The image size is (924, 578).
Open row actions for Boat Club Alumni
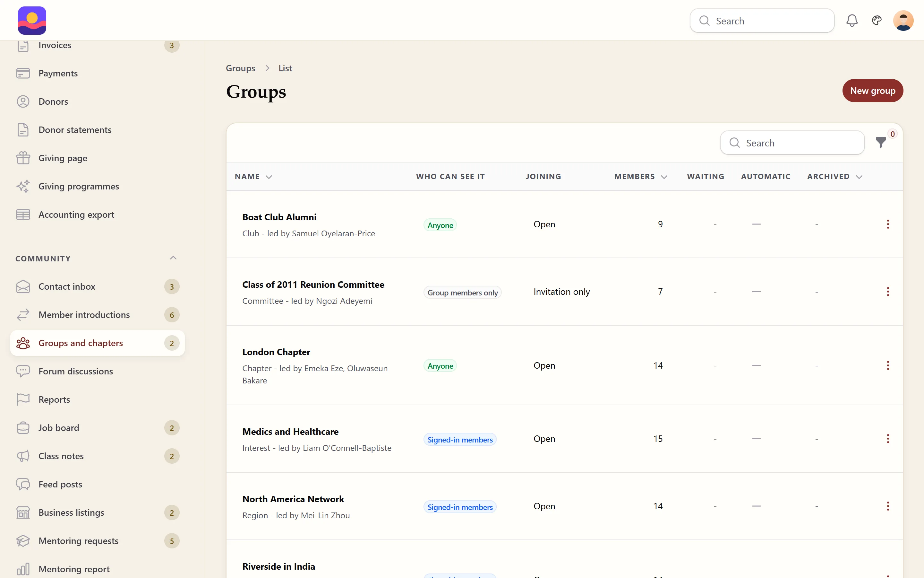click(x=888, y=224)
